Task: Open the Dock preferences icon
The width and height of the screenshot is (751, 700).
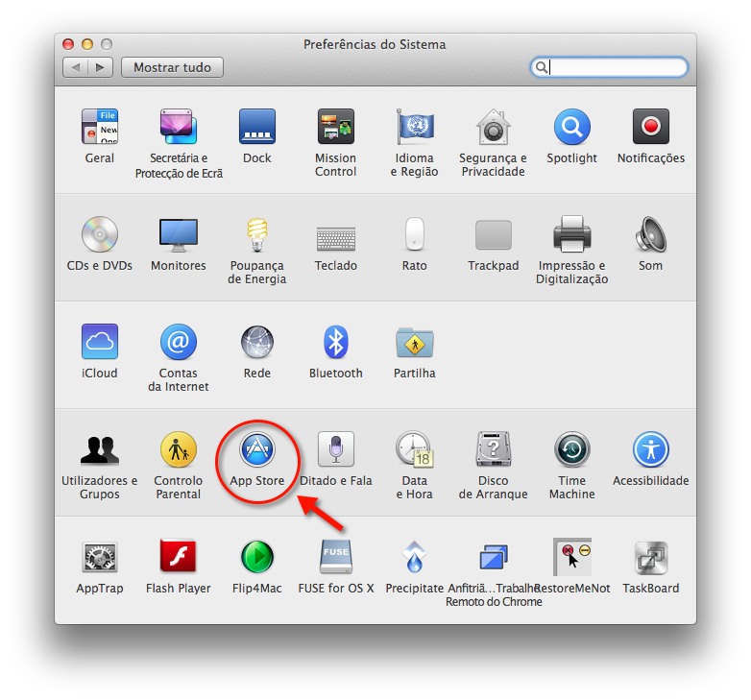Action: tap(257, 127)
